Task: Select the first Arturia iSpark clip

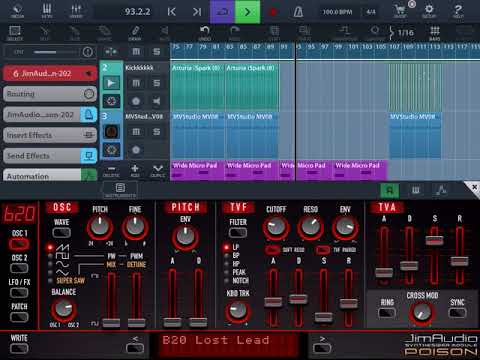Action: (x=197, y=87)
